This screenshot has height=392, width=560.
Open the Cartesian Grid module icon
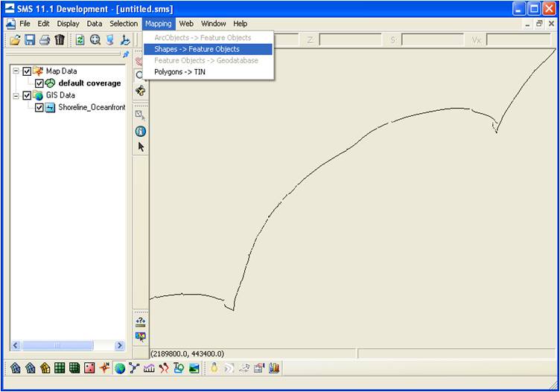[60, 367]
